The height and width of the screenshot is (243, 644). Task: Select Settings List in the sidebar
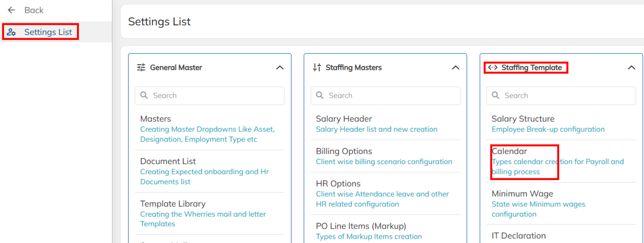coord(48,32)
